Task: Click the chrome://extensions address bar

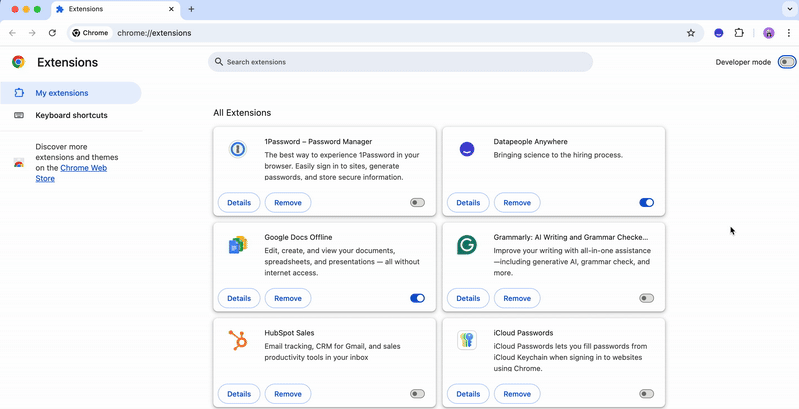Action: [x=385, y=33]
